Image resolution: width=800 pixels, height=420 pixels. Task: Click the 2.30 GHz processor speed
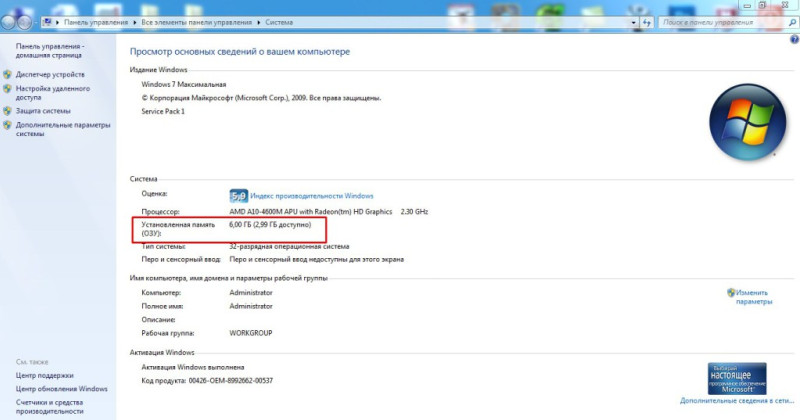coord(414,212)
